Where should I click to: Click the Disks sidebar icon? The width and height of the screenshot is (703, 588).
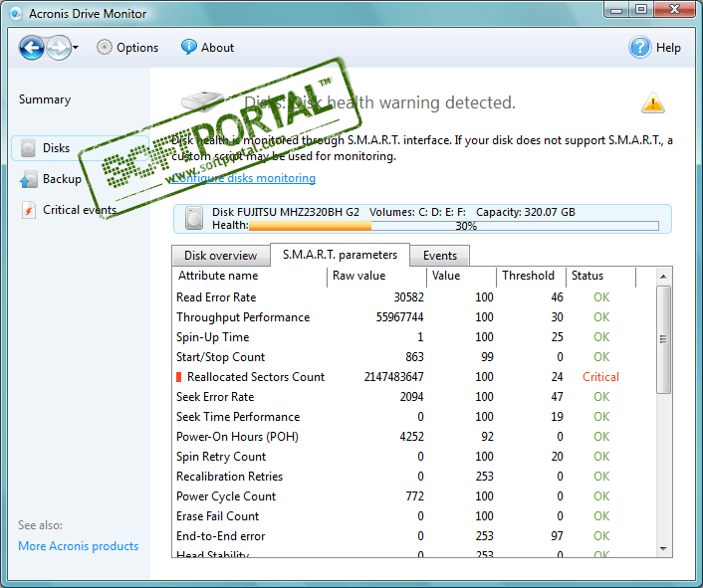pyautogui.click(x=28, y=148)
